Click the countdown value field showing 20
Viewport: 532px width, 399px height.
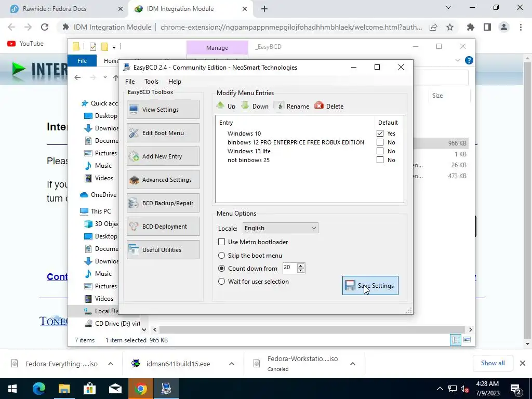point(289,268)
